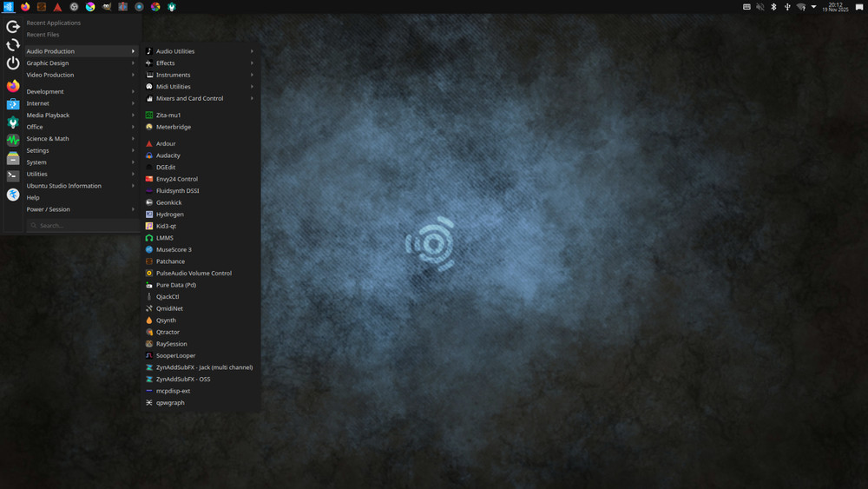Open Firefox from the menu favorites sidebar
Screen dimensions: 868x489
point(13,86)
